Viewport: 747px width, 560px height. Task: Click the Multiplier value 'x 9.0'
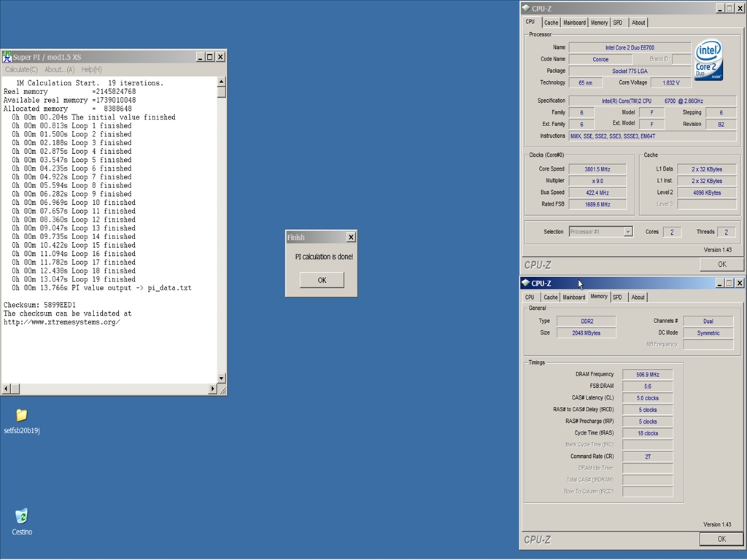597,181
